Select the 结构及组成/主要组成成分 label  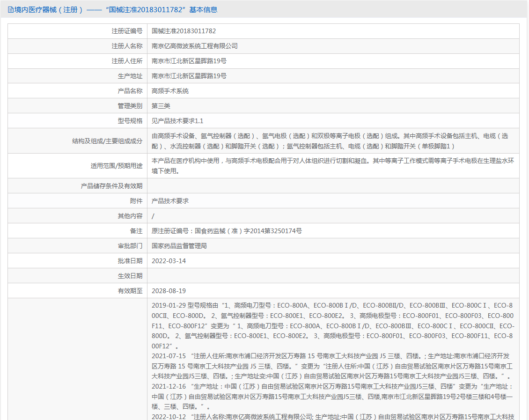107,141
